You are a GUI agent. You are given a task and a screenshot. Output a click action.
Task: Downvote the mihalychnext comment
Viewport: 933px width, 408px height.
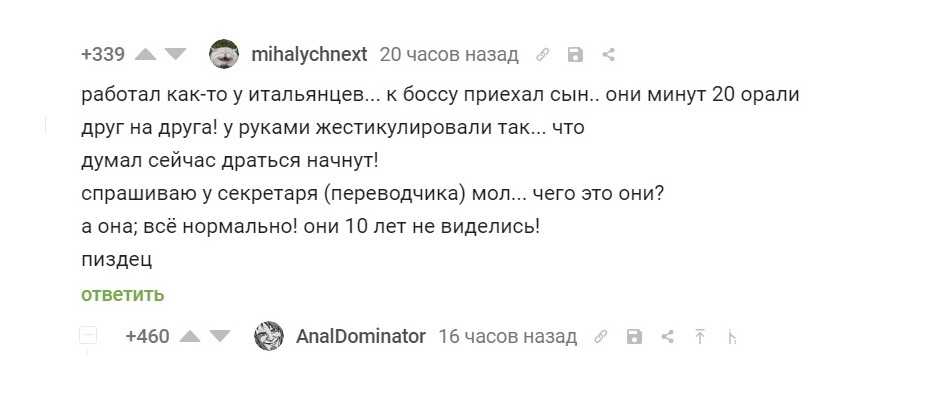[175, 54]
